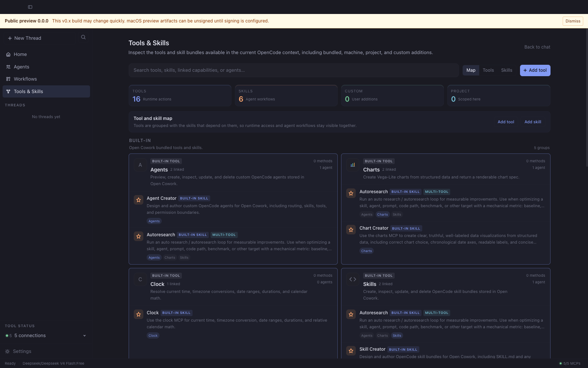Open Workflows from the sidebar
The image size is (588, 368).
pyautogui.click(x=46, y=79)
